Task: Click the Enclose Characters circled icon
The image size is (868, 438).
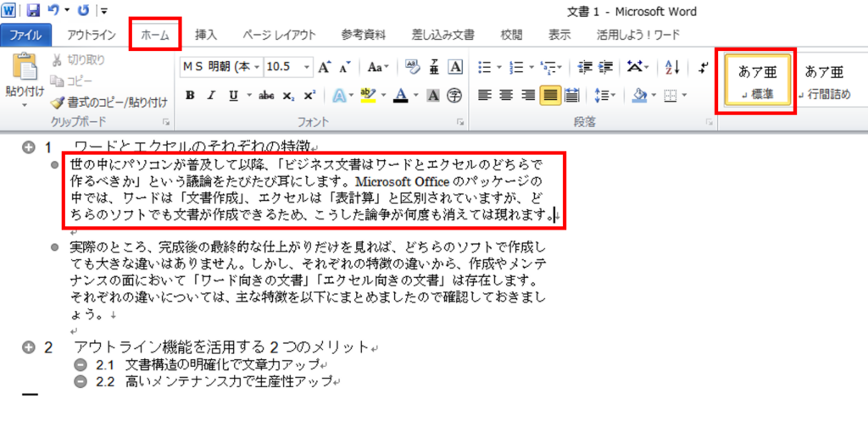Action: click(x=454, y=95)
